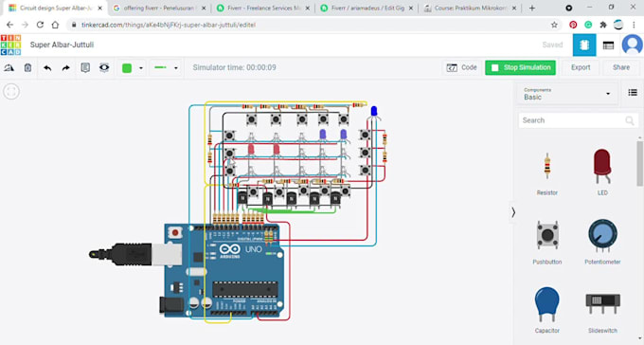Switch to the offering fiverr Google tab
The width and height of the screenshot is (644, 345).
tap(159, 8)
